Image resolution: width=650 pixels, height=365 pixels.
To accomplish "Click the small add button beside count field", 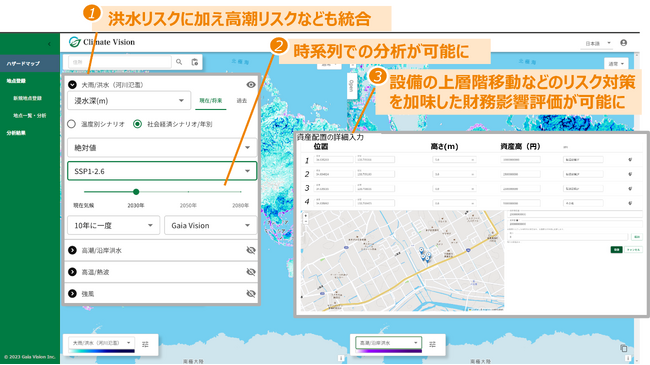I will pyautogui.click(x=636, y=236).
